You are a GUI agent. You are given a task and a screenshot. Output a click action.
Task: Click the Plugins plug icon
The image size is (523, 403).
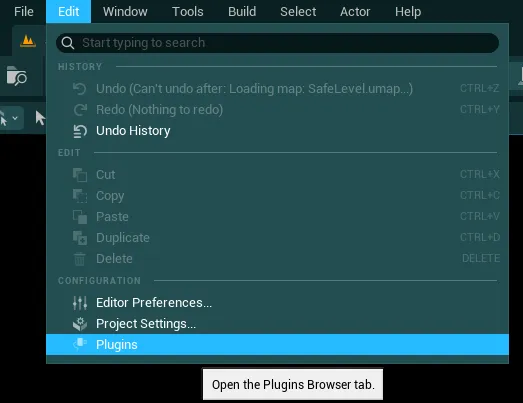coord(80,344)
